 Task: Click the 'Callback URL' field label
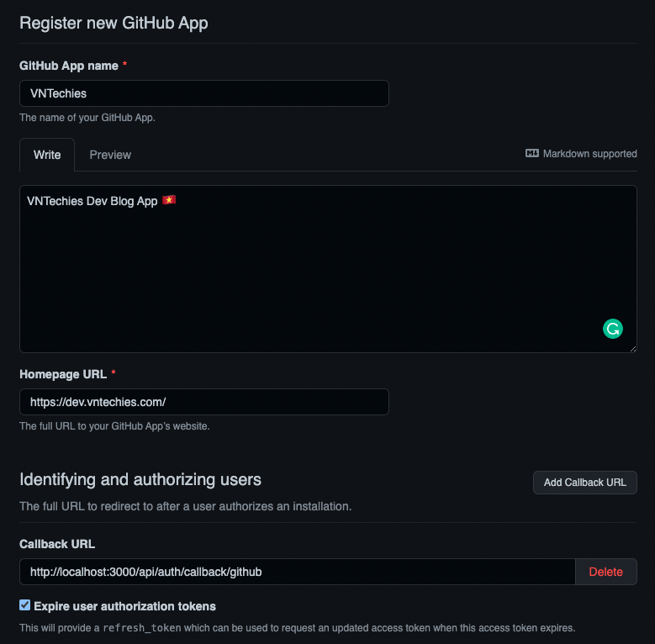[x=56, y=544]
